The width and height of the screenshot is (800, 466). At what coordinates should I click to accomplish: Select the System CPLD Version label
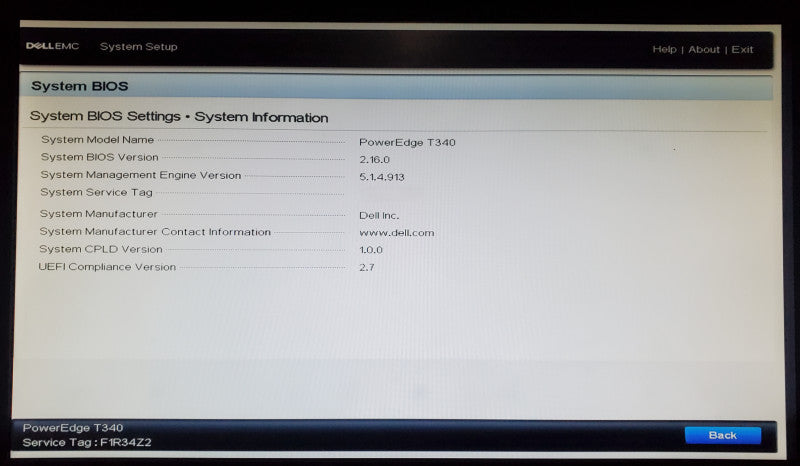(101, 249)
